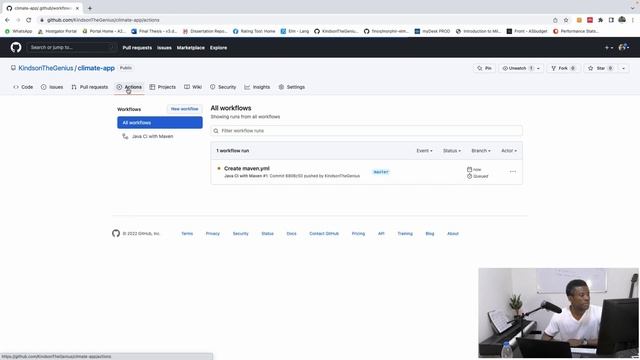Open the Rating Tool Home bookmark
This screenshot has width=640, height=360.
(254, 31)
